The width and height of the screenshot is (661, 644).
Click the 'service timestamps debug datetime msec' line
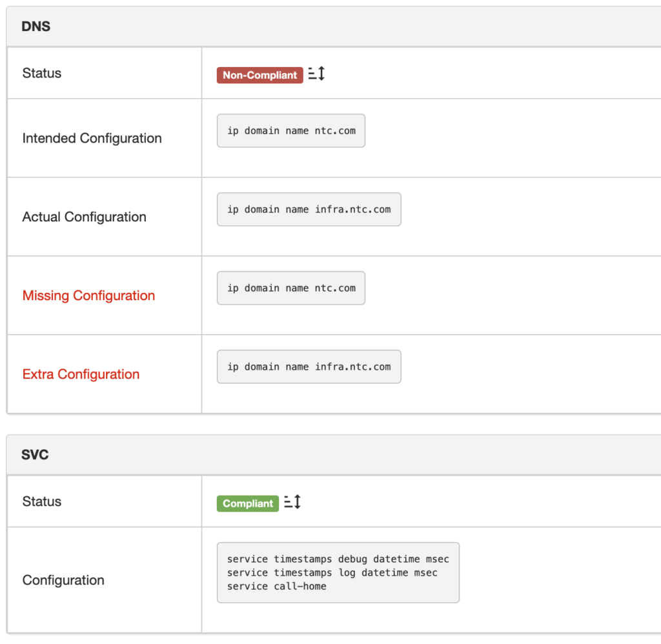[338, 559]
